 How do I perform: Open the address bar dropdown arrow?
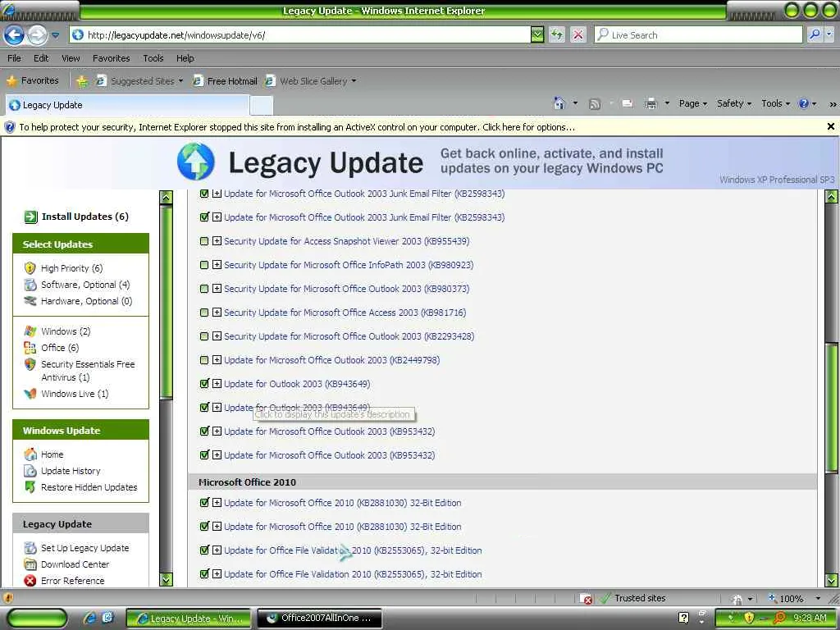click(537, 34)
